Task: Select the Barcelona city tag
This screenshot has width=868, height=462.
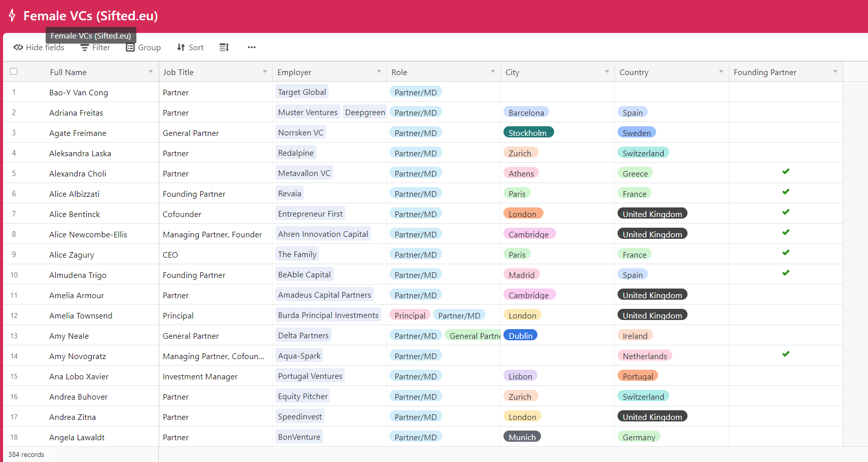Action: 526,112
